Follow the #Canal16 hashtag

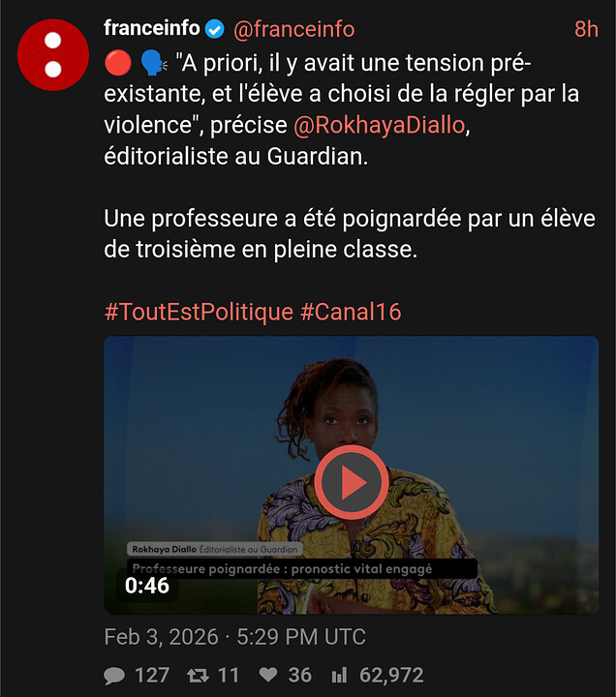351,312
